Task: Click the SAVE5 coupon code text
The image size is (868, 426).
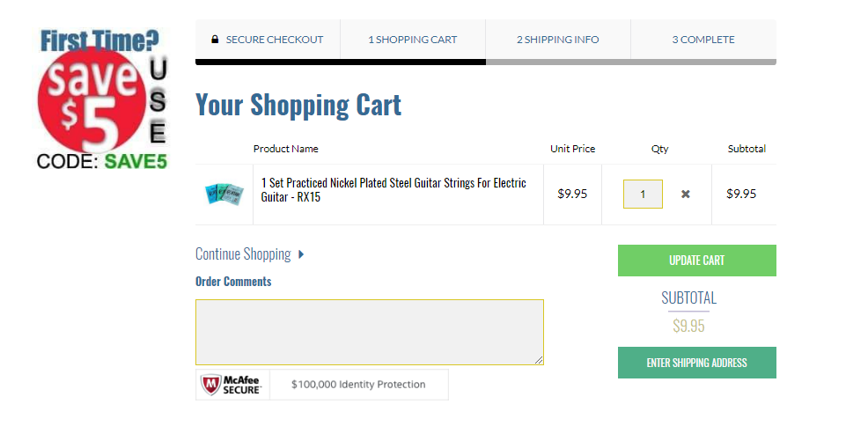Action: click(136, 161)
